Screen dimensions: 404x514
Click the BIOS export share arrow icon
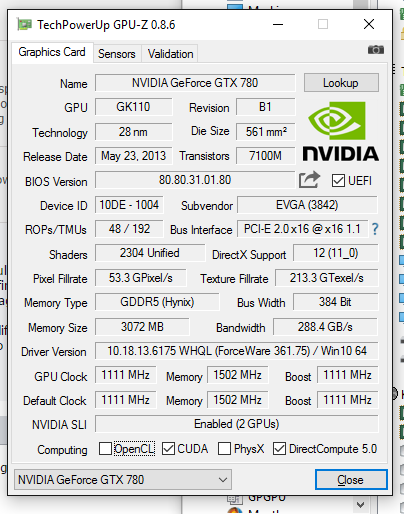tap(309, 180)
